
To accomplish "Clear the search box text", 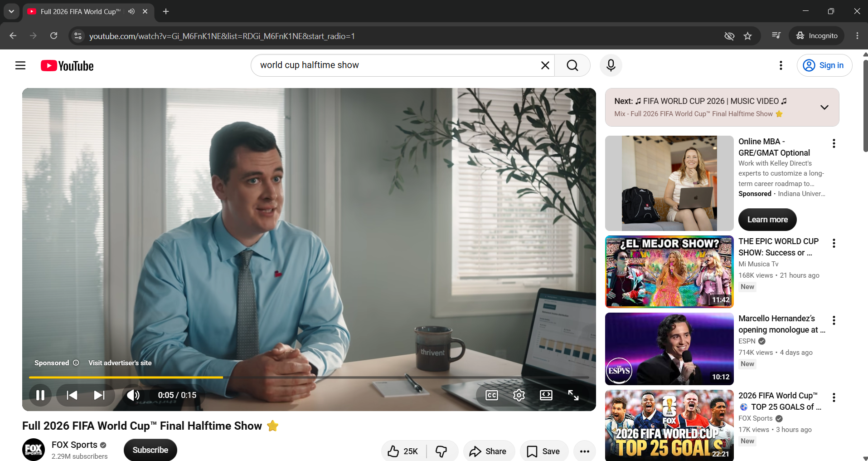I will pyautogui.click(x=545, y=65).
